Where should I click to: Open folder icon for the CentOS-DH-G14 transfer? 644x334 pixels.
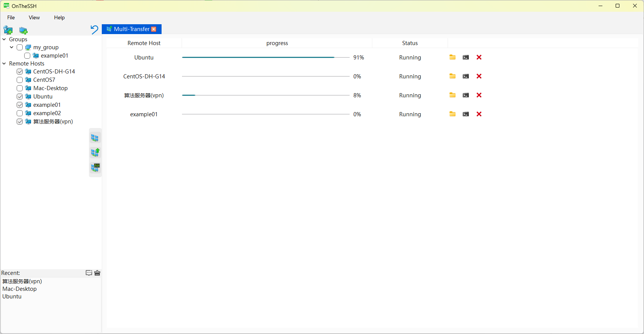tap(453, 76)
